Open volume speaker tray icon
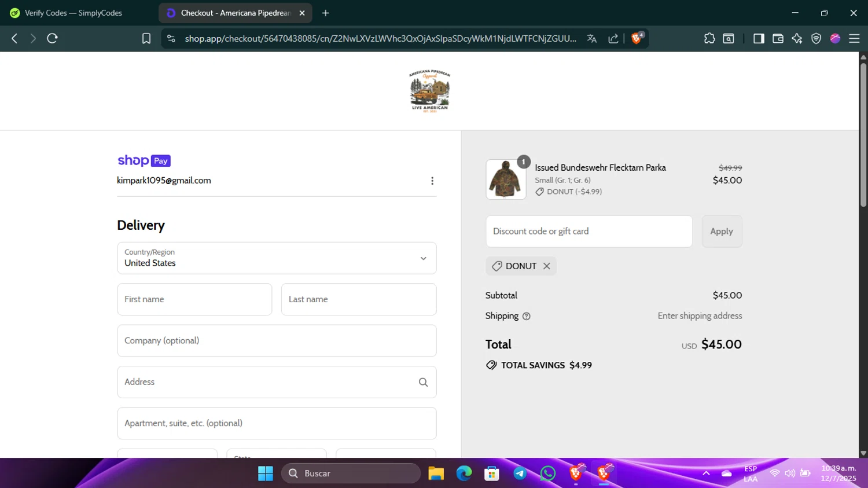Image resolution: width=868 pixels, height=488 pixels. [790, 473]
